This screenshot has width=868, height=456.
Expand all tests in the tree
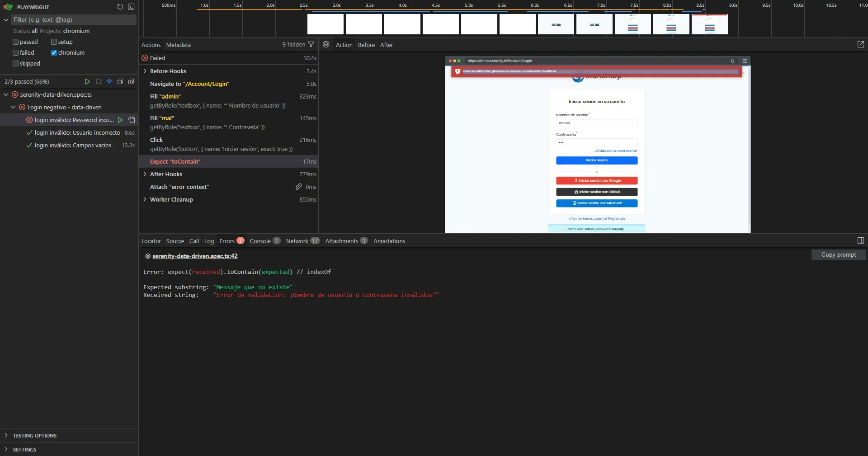[131, 81]
